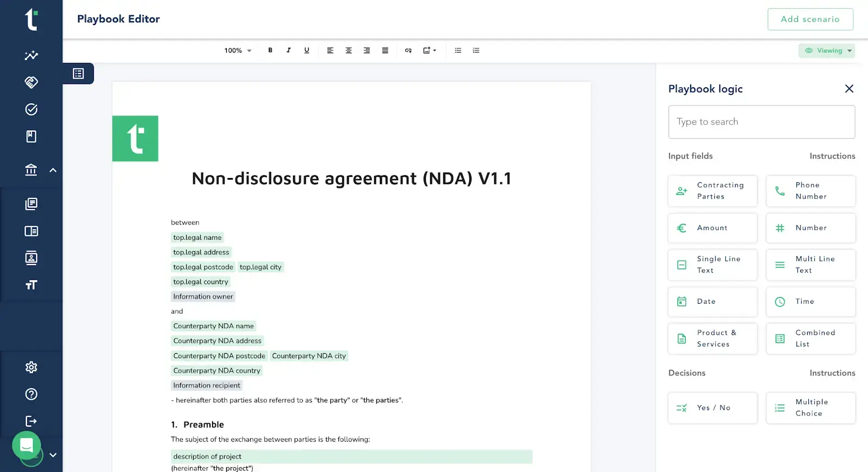Close the Playbook logic panel
Image resolution: width=868 pixels, height=472 pixels.
[x=850, y=88]
